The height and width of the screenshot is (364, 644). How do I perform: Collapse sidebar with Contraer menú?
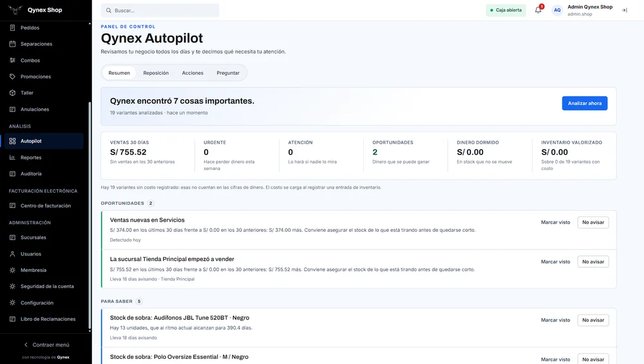coord(46,345)
